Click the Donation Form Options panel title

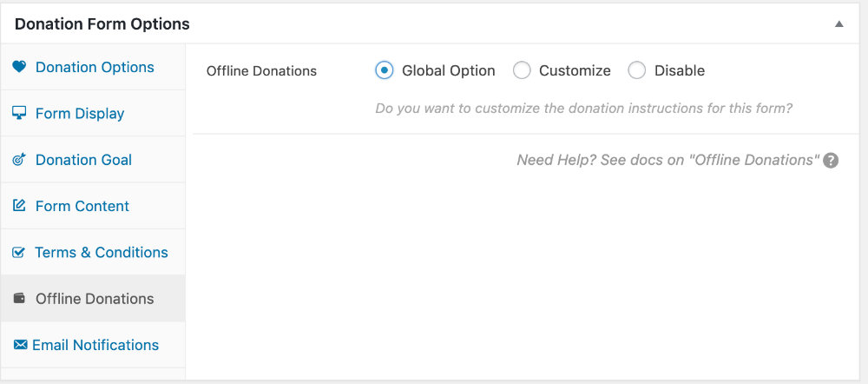click(102, 24)
